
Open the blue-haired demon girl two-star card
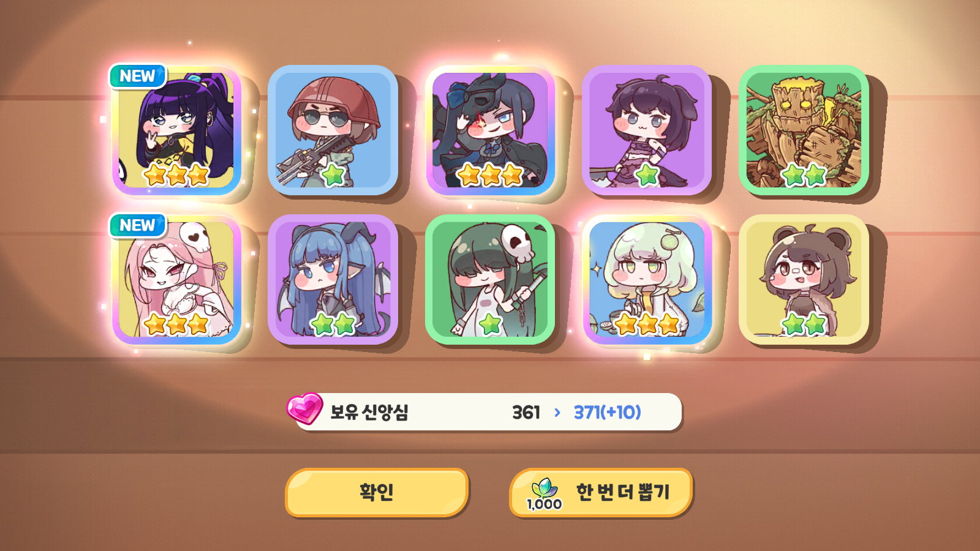[333, 279]
